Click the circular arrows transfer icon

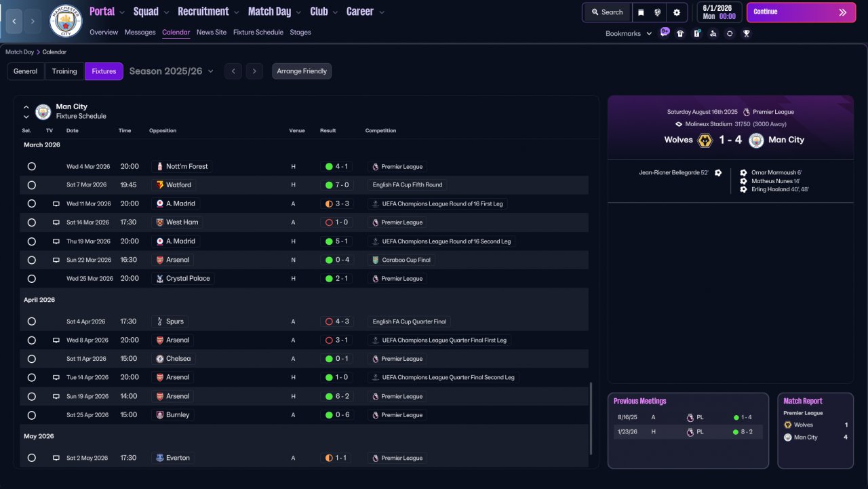(730, 33)
